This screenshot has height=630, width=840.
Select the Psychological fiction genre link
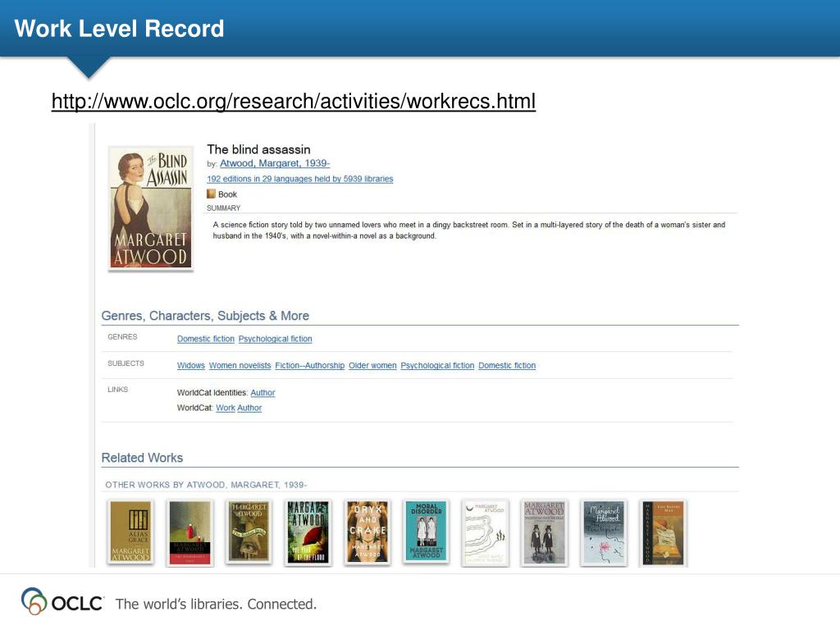[276, 339]
